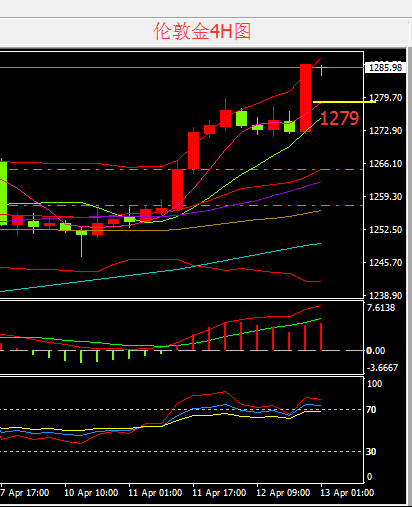412x507 pixels.
Task: Click the 1279.70 price axis label
Action: point(385,98)
